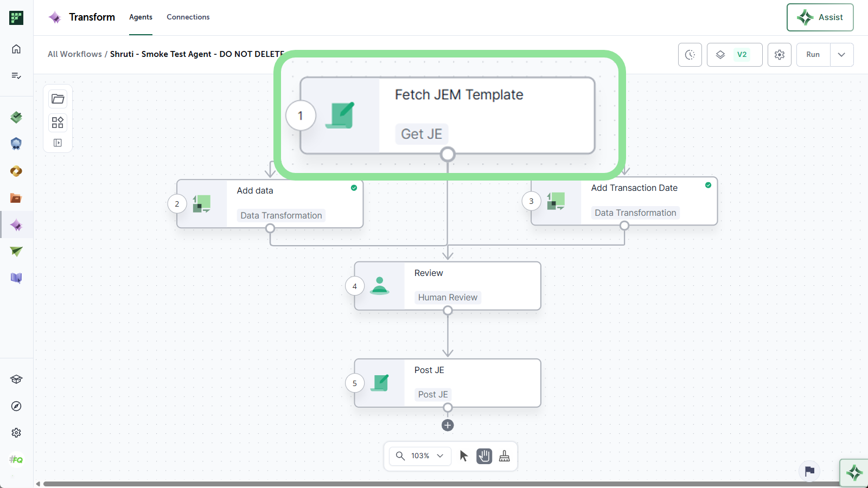Image resolution: width=868 pixels, height=488 pixels.
Task: Click the flag icon at the bottom right
Action: 809,471
